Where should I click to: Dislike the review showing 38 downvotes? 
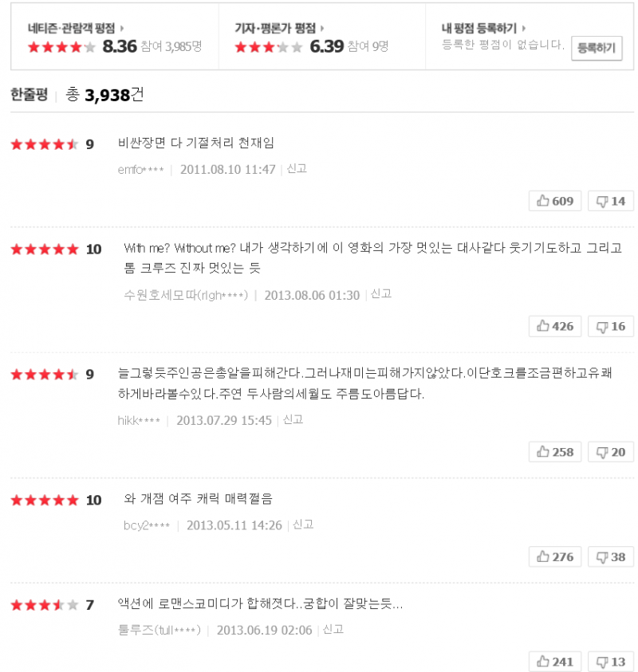(x=611, y=557)
